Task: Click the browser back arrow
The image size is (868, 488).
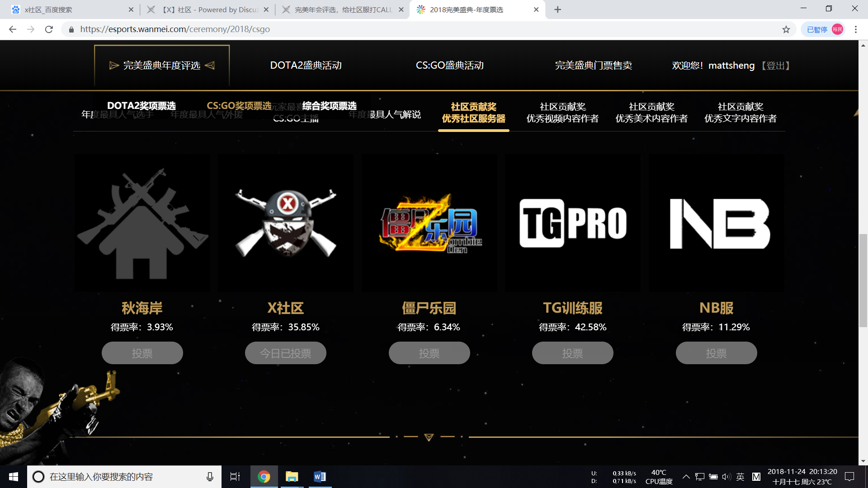Action: 12,29
